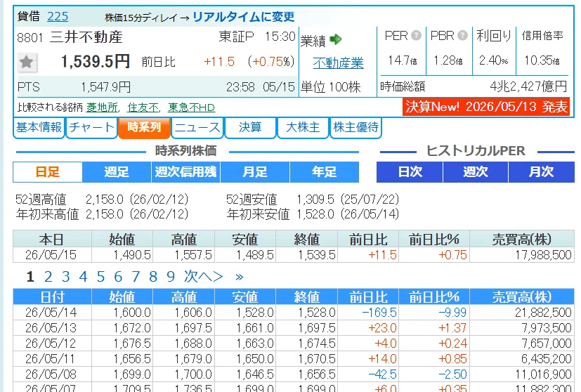Click the green 業績 arrow icon
Image resolution: width=581 pixels, height=392 pixels.
(x=335, y=39)
